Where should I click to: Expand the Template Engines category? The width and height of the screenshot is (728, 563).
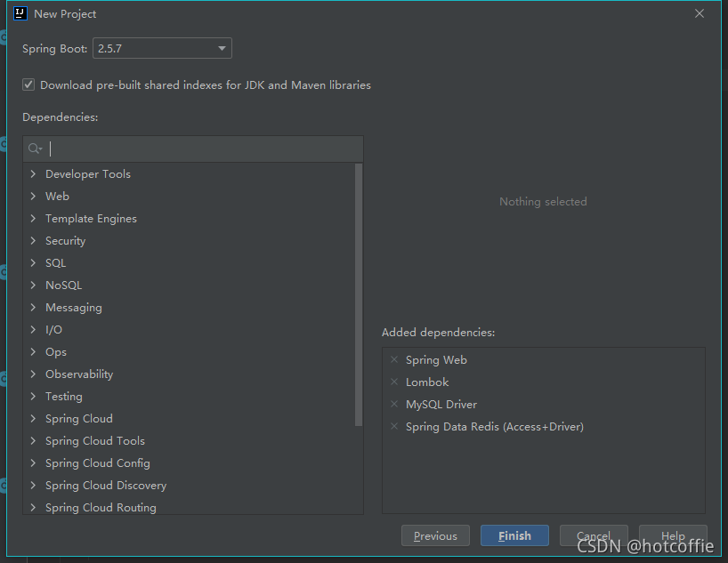[33, 219]
